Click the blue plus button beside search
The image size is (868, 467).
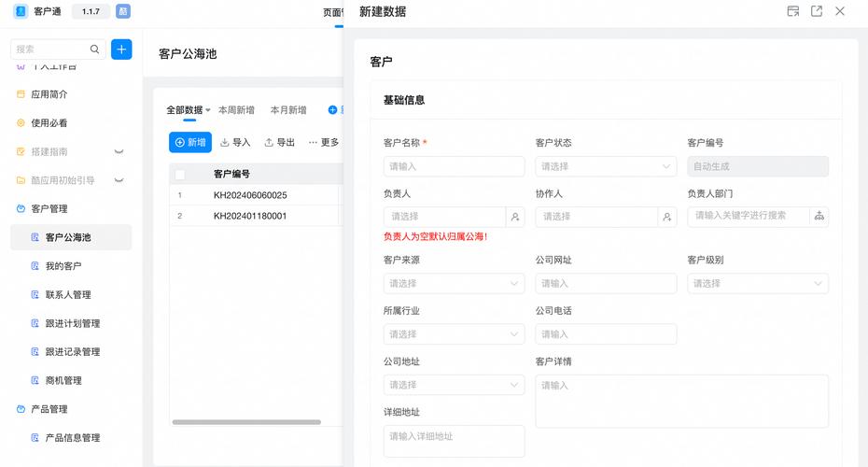coord(121,50)
